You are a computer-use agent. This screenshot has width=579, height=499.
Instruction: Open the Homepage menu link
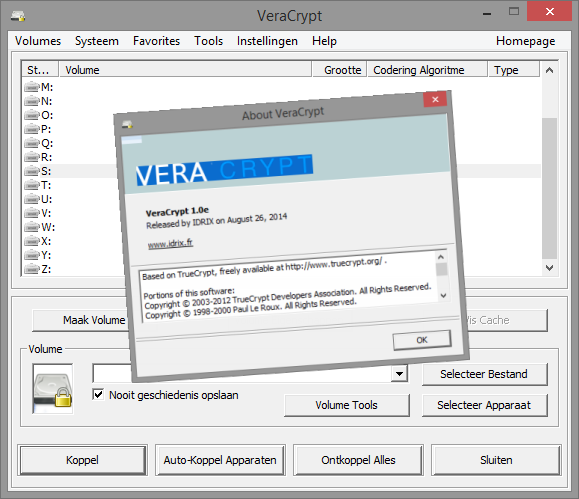point(525,41)
